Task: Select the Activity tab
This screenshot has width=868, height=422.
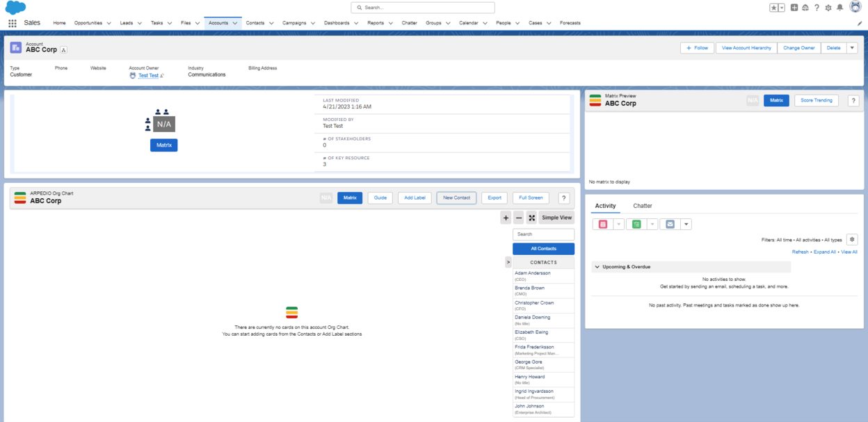Action: (605, 206)
